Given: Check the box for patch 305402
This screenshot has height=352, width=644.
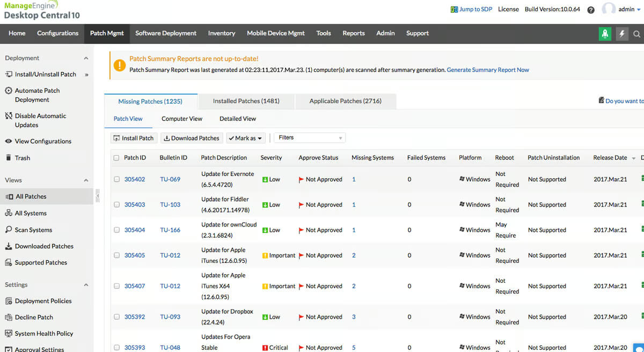Looking at the screenshot, I should (116, 179).
